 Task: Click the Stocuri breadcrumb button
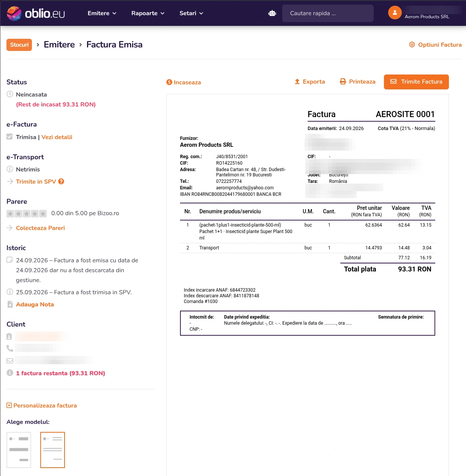click(19, 45)
